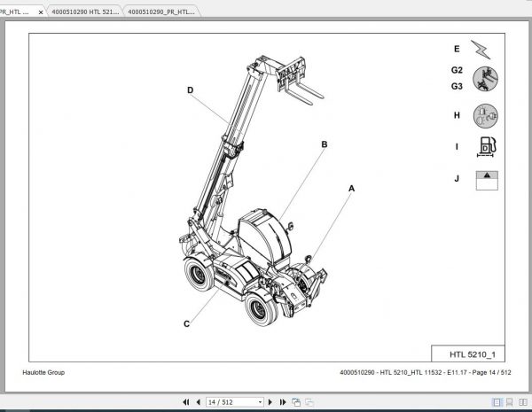Click the Haulotte Group footer text
The image size is (532, 412).
click(x=43, y=372)
